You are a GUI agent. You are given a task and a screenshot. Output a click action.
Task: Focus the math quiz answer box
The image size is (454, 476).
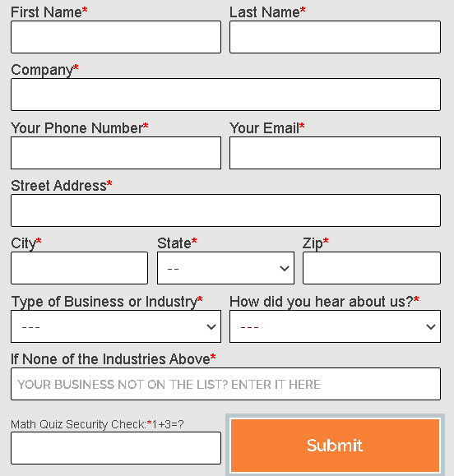[x=116, y=448]
